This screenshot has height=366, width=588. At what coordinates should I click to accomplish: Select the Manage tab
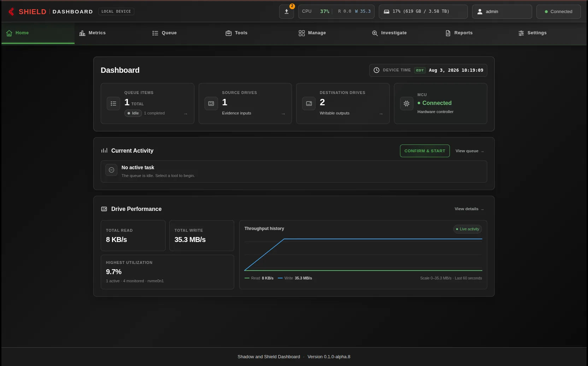pyautogui.click(x=330, y=33)
